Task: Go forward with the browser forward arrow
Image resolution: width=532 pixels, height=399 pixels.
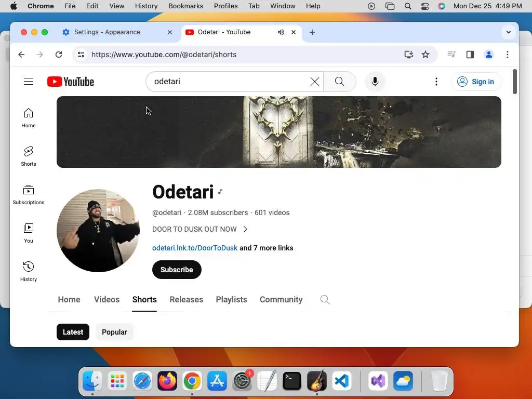Action: pyautogui.click(x=40, y=55)
